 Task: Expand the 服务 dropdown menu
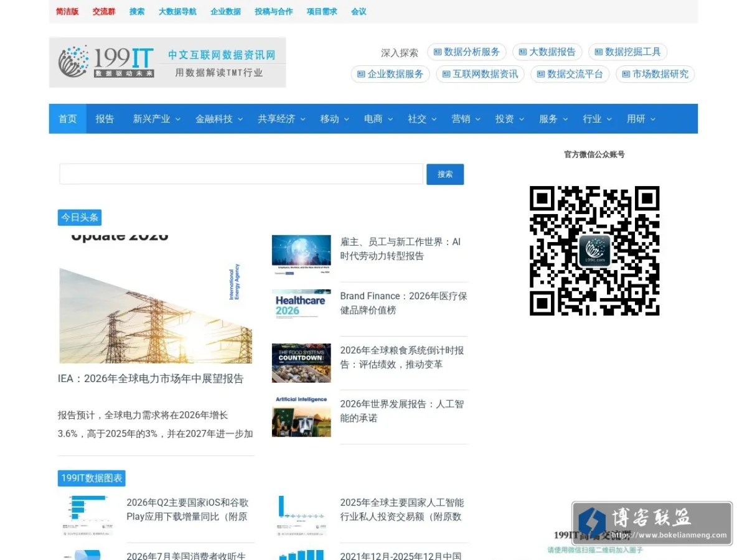point(553,119)
